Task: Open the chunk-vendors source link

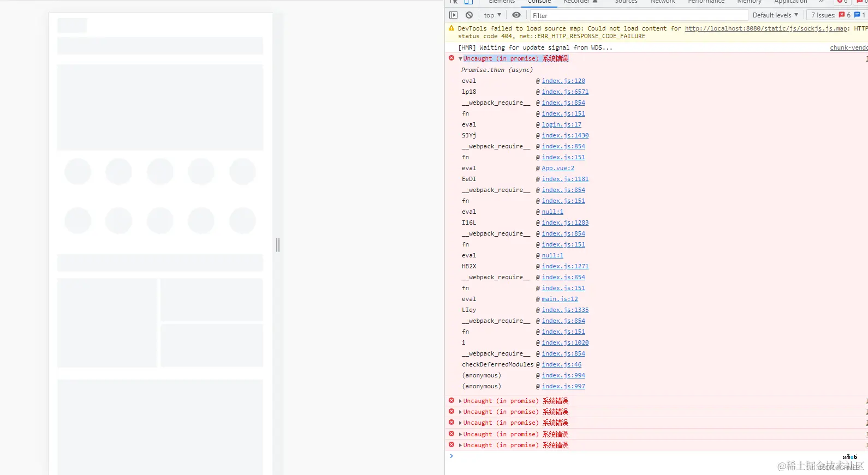Action: [x=849, y=47]
